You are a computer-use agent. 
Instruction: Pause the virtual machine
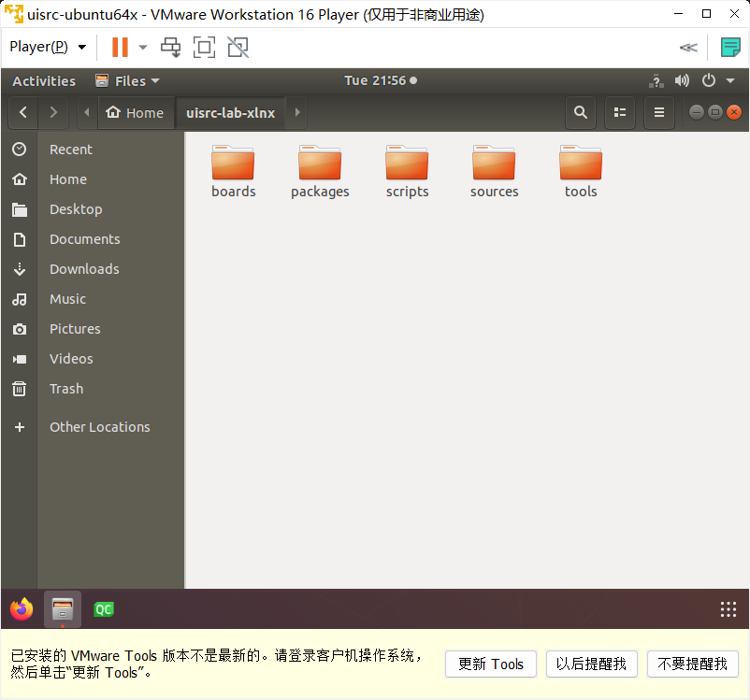pyautogui.click(x=120, y=47)
